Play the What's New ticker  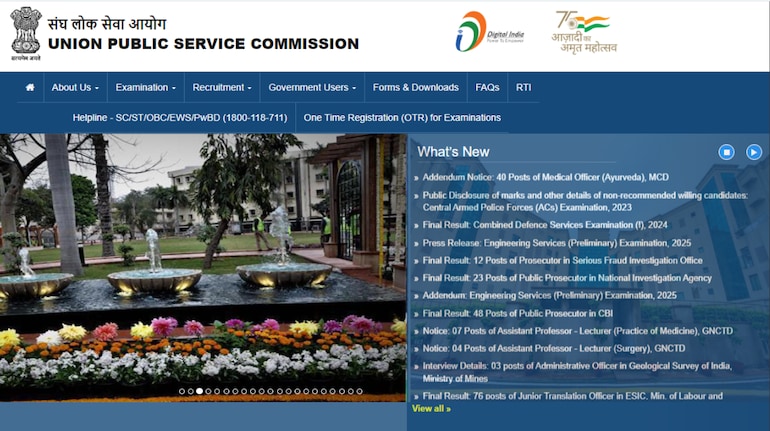[754, 152]
